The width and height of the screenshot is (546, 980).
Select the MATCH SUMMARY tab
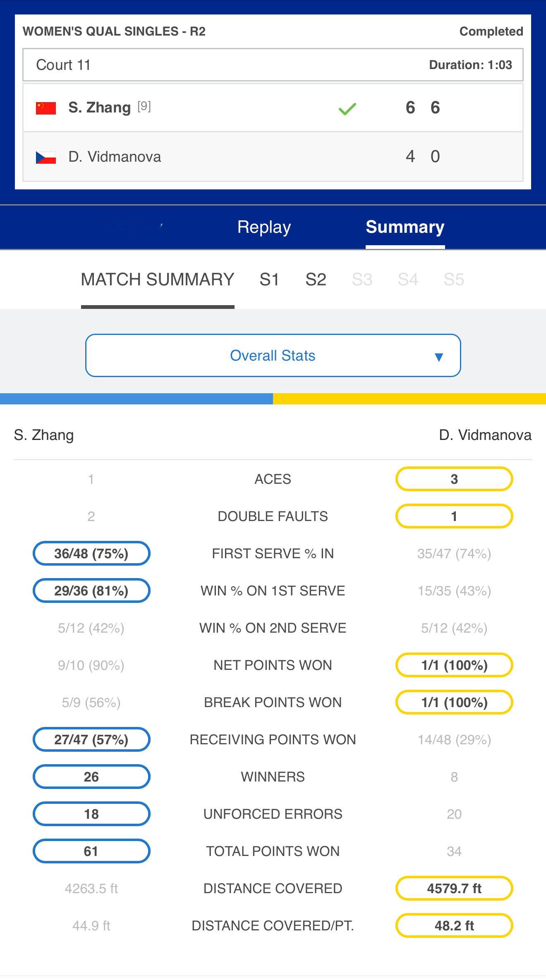[158, 280]
